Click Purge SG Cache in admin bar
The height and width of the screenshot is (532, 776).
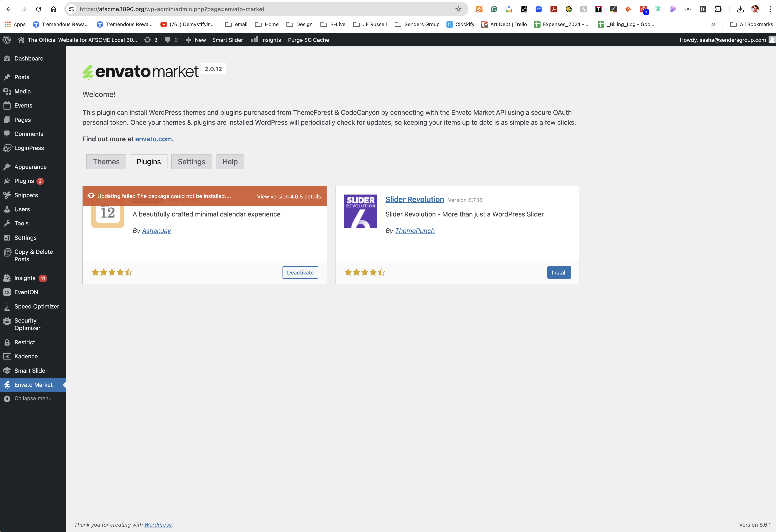tap(309, 40)
